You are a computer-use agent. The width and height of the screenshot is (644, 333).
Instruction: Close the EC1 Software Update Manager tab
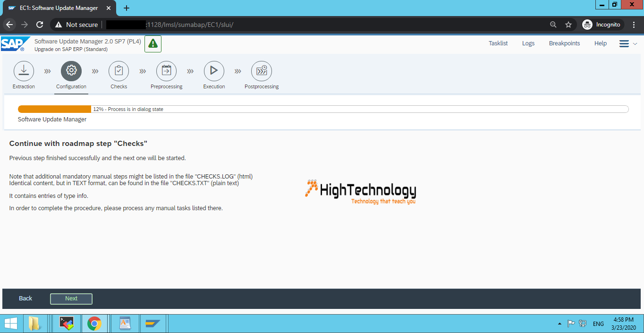(x=109, y=8)
